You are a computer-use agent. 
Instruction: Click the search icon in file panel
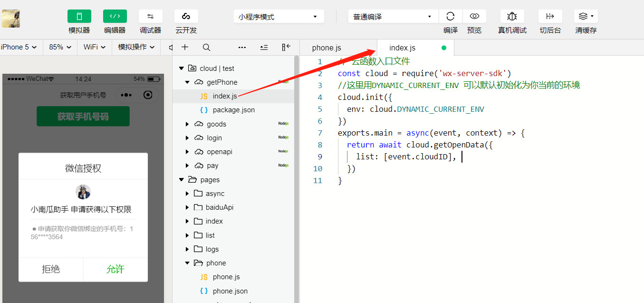pyautogui.click(x=206, y=47)
